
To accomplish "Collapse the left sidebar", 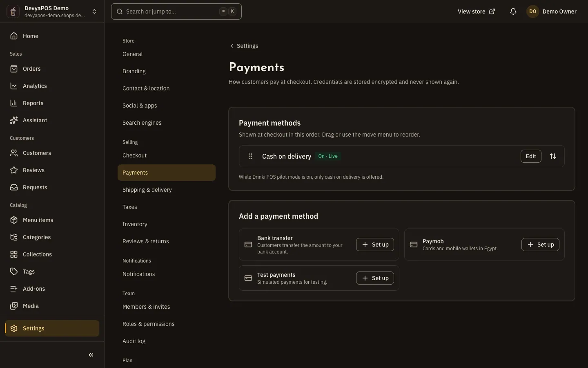I will tap(91, 355).
